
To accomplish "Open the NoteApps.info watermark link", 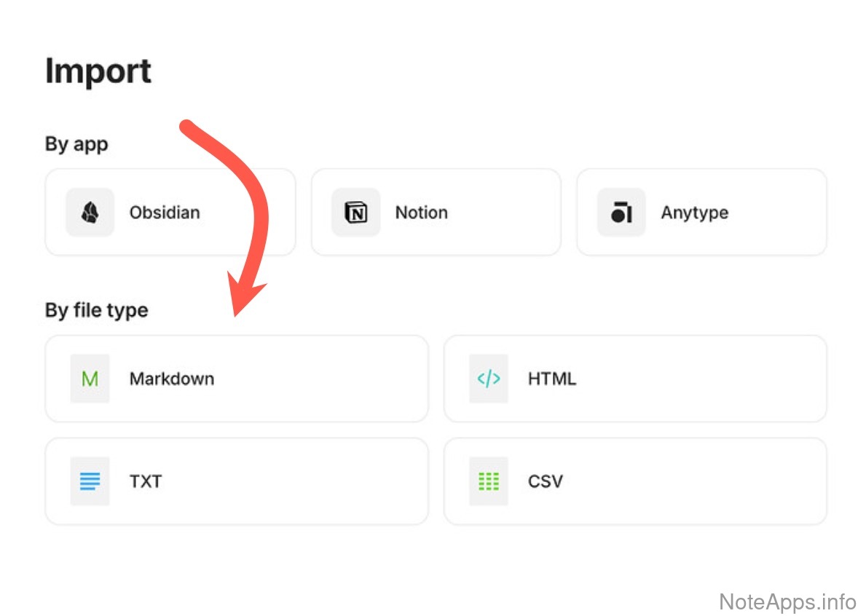I will point(787,601).
